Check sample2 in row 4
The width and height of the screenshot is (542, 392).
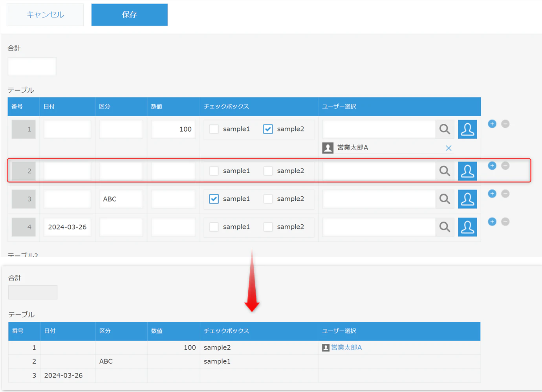[268, 227]
